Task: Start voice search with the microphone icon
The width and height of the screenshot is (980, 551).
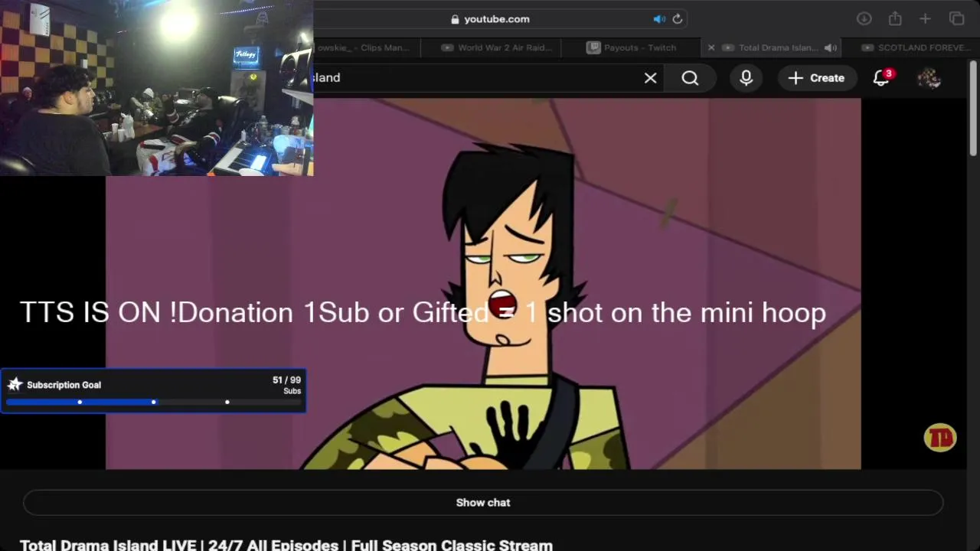Action: click(x=746, y=78)
